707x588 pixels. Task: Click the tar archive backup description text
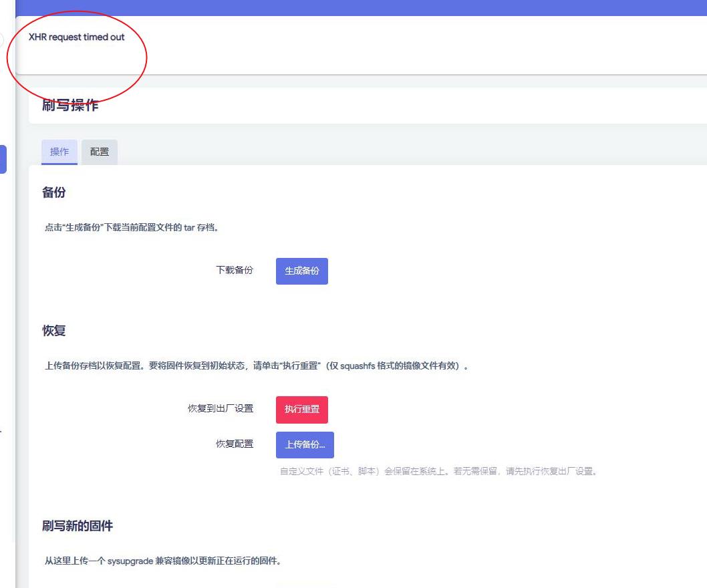(132, 227)
